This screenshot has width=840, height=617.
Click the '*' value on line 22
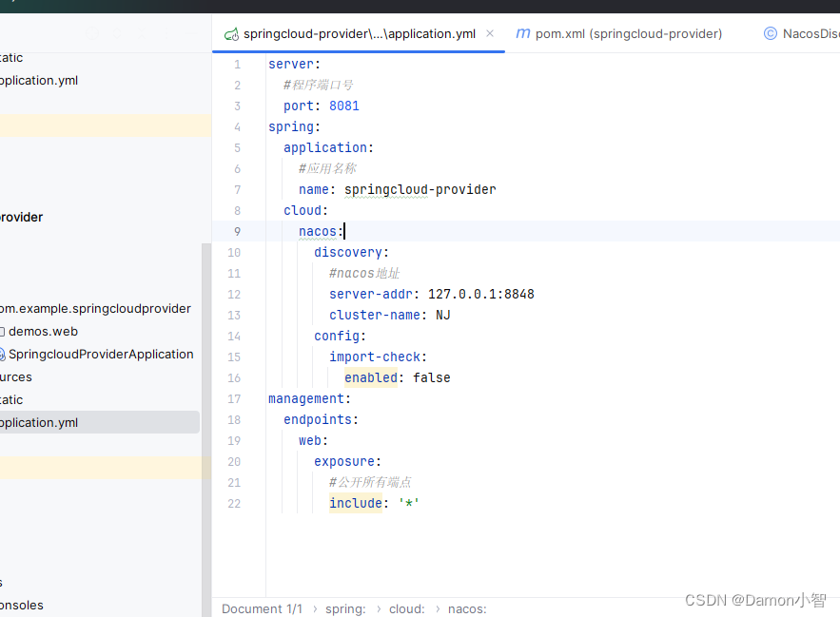(x=409, y=504)
